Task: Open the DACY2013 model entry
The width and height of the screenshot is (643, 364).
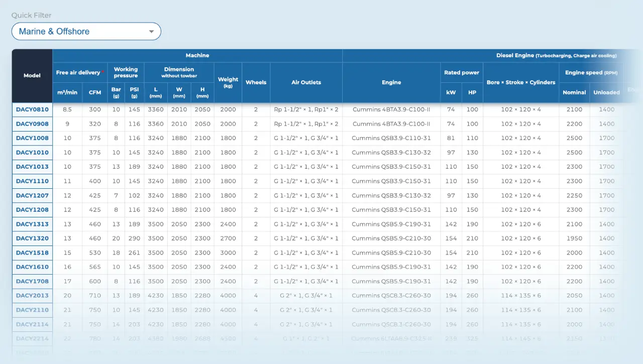Action: pyautogui.click(x=32, y=296)
